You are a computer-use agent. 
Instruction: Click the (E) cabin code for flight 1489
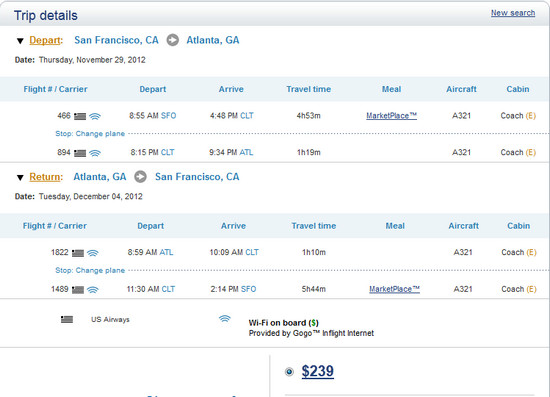tap(531, 289)
